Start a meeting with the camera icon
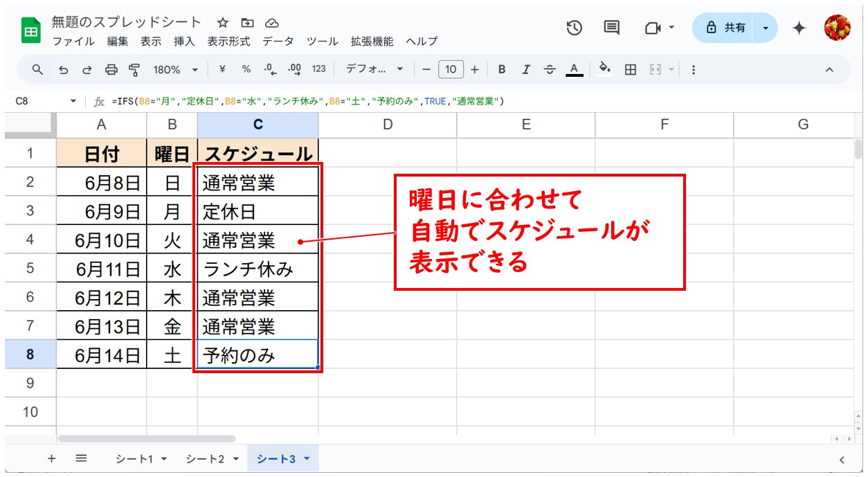 click(x=652, y=28)
